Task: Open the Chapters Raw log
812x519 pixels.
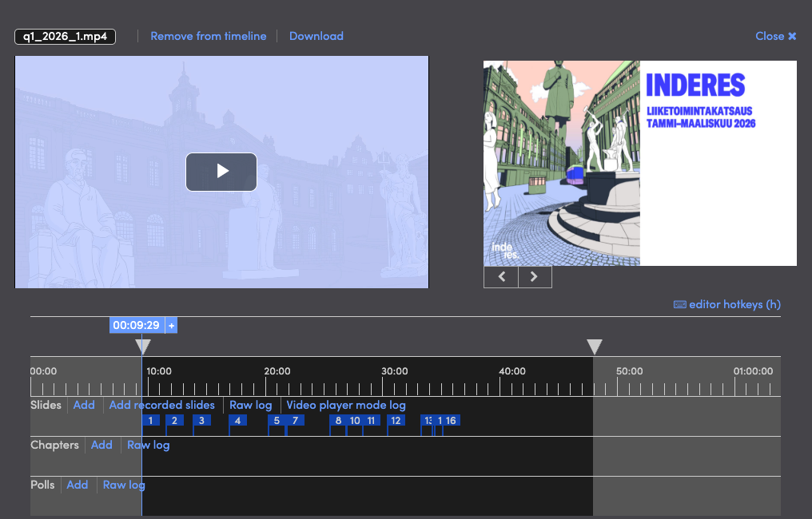Action: click(148, 445)
